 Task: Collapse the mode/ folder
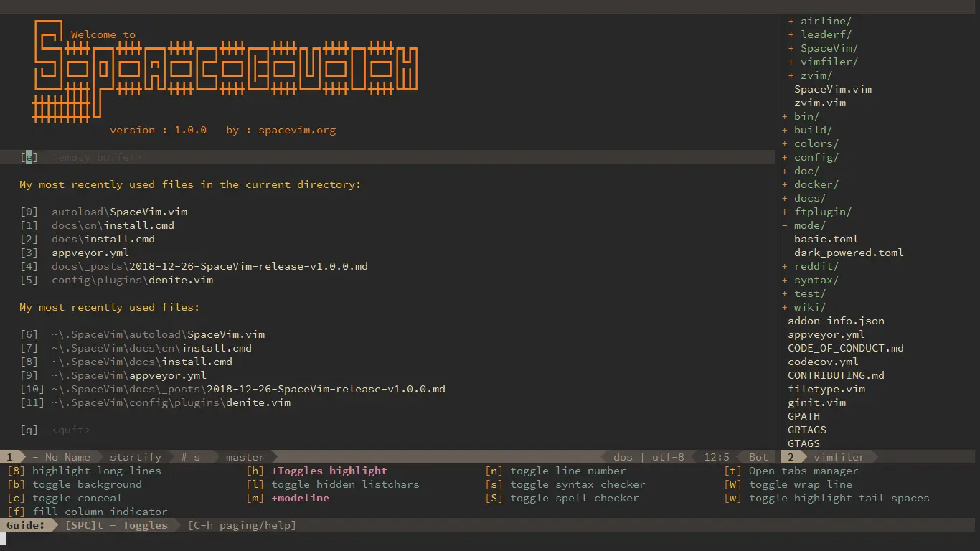click(809, 225)
